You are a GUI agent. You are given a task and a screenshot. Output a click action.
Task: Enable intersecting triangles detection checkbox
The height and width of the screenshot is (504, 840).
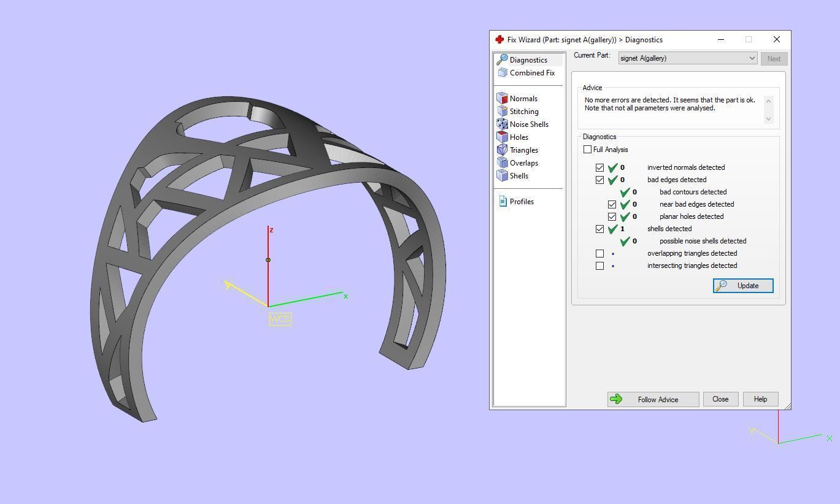(x=599, y=265)
